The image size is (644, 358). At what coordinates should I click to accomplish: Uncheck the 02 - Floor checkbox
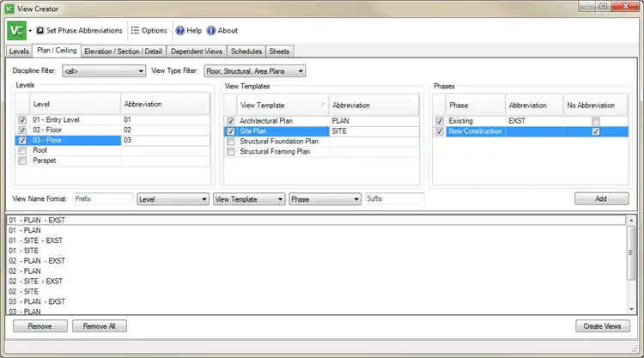click(x=22, y=130)
